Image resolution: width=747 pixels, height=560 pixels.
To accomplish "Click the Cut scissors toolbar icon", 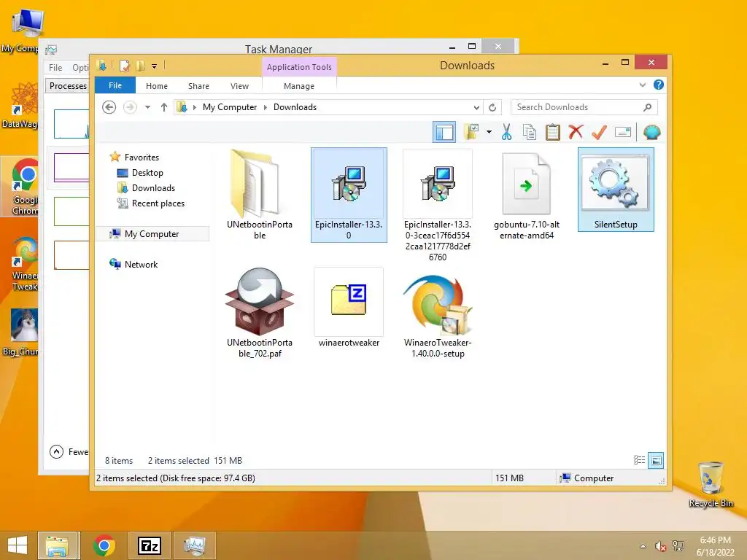I will pyautogui.click(x=506, y=132).
